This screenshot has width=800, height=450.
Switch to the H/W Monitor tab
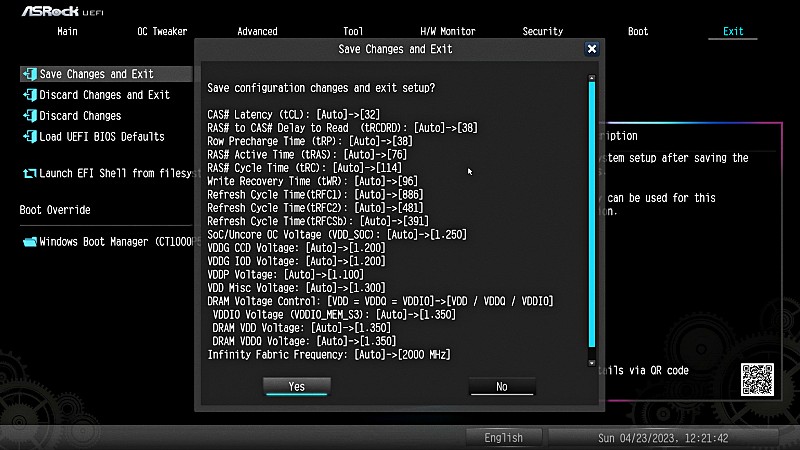(447, 31)
